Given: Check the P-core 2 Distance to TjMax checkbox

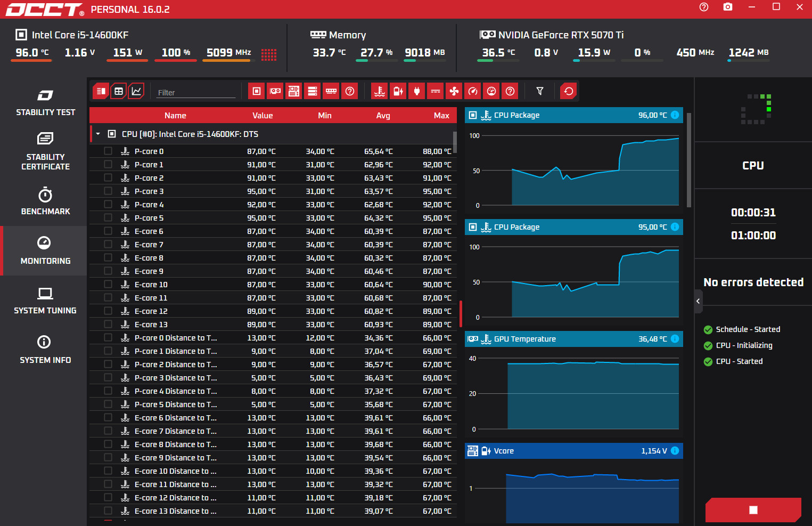Looking at the screenshot, I should [x=108, y=364].
